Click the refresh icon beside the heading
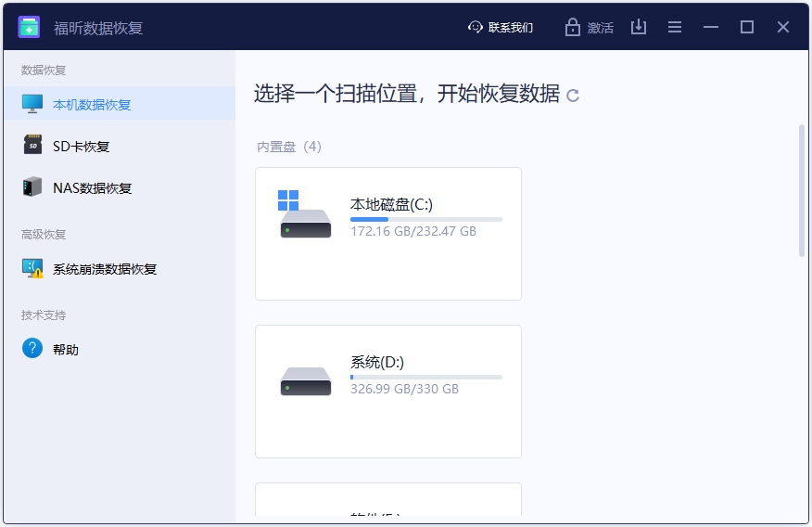 pyautogui.click(x=573, y=95)
